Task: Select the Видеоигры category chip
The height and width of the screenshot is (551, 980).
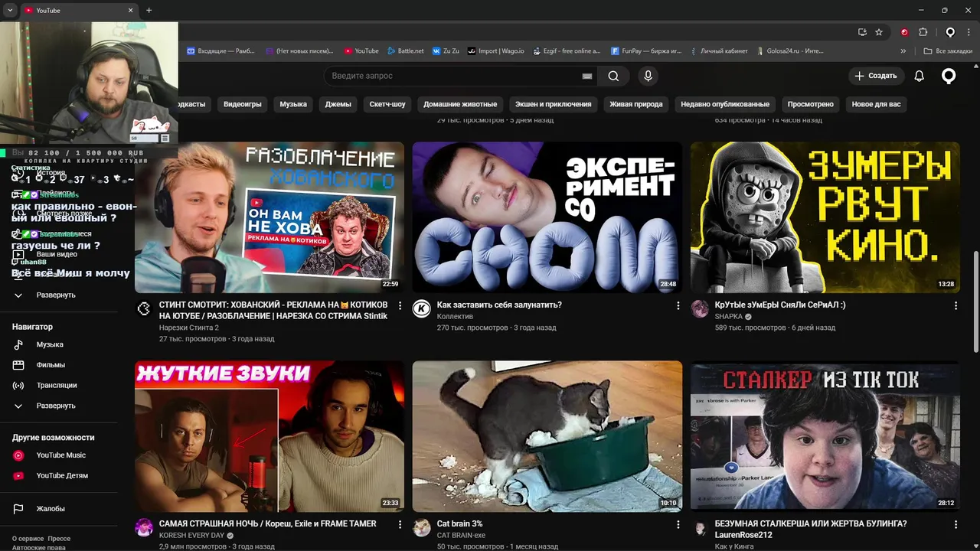Action: click(243, 104)
